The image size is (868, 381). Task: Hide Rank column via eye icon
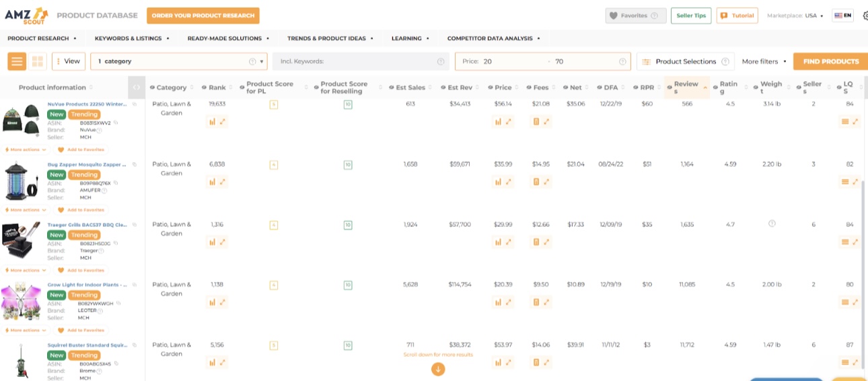click(204, 88)
